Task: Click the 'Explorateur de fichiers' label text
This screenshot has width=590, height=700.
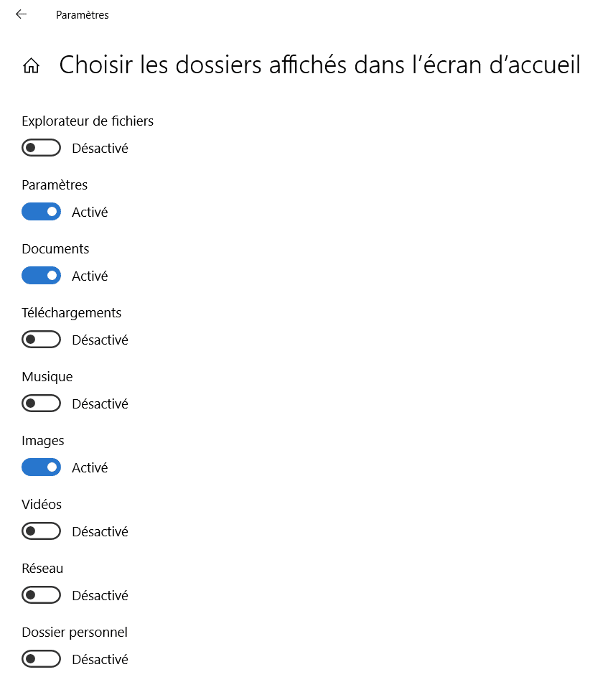Action: 88,121
